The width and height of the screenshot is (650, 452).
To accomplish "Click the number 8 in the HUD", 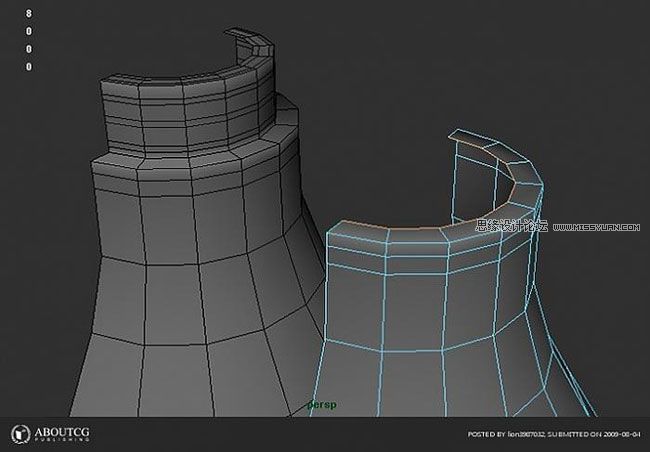I will (28, 14).
